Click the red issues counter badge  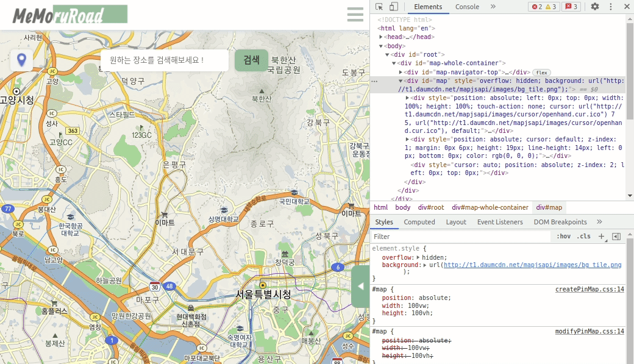[571, 7]
